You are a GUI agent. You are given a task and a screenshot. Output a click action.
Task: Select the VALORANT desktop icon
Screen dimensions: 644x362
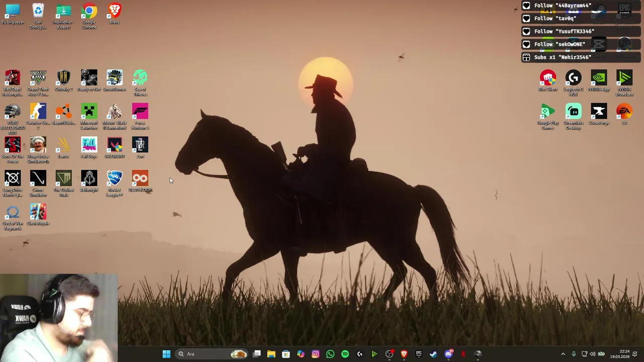click(114, 148)
